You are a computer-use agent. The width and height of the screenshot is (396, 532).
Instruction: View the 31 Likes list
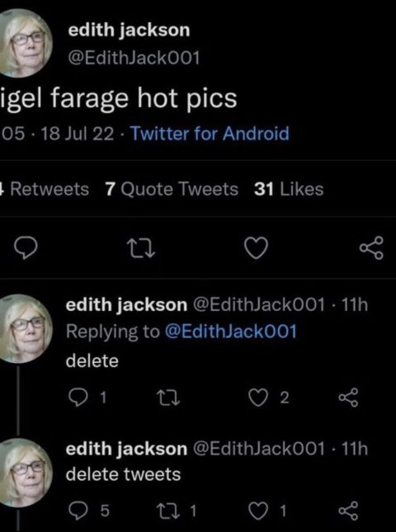(289, 189)
